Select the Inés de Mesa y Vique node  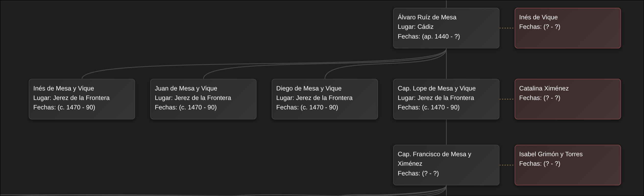(82, 99)
